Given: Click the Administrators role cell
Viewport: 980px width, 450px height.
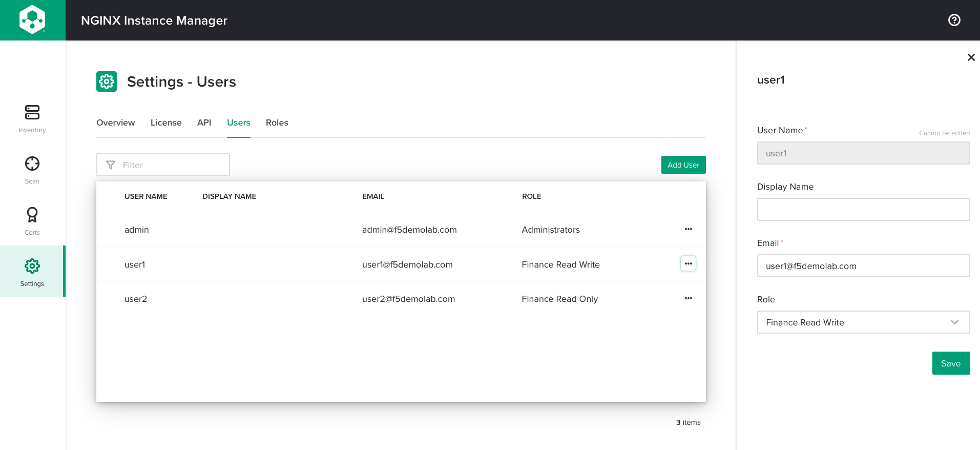Looking at the screenshot, I should click(551, 230).
